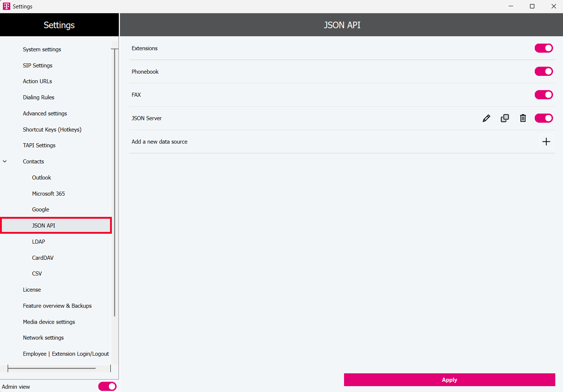Viewport: 563px width, 392px height.
Task: Switch off the FAX toggle
Action: coord(544,95)
